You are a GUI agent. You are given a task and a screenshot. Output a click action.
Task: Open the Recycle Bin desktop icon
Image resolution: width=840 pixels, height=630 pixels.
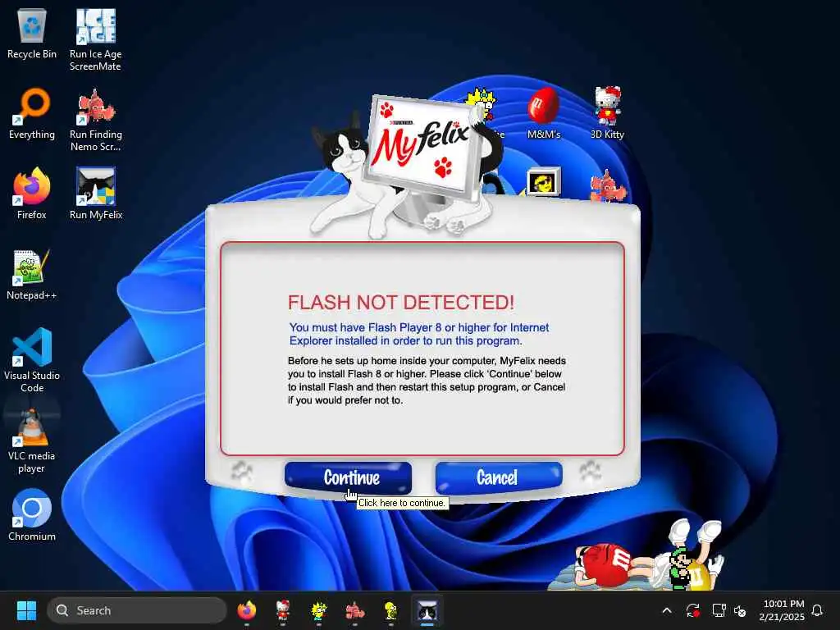click(x=32, y=34)
